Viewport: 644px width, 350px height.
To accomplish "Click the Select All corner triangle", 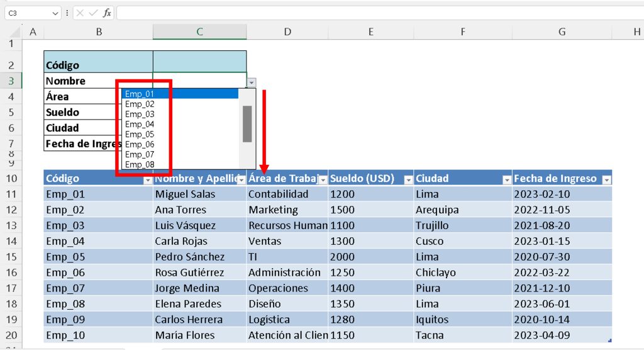I will (x=16, y=32).
